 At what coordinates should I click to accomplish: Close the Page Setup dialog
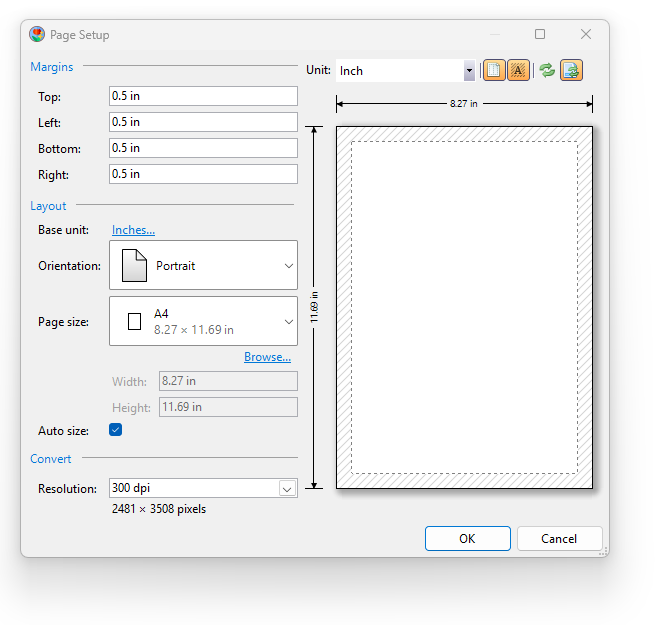[x=586, y=34]
